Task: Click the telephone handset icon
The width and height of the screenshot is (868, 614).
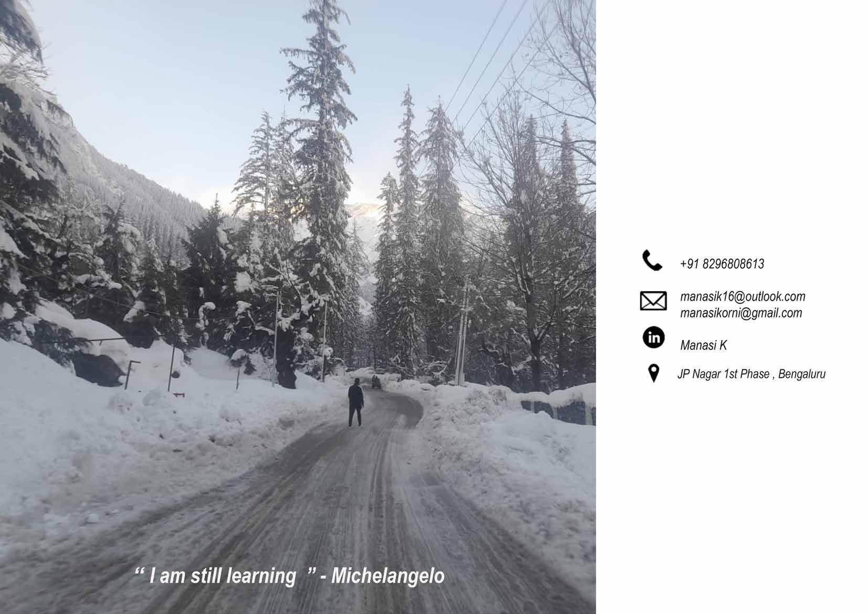Action: 652,260
